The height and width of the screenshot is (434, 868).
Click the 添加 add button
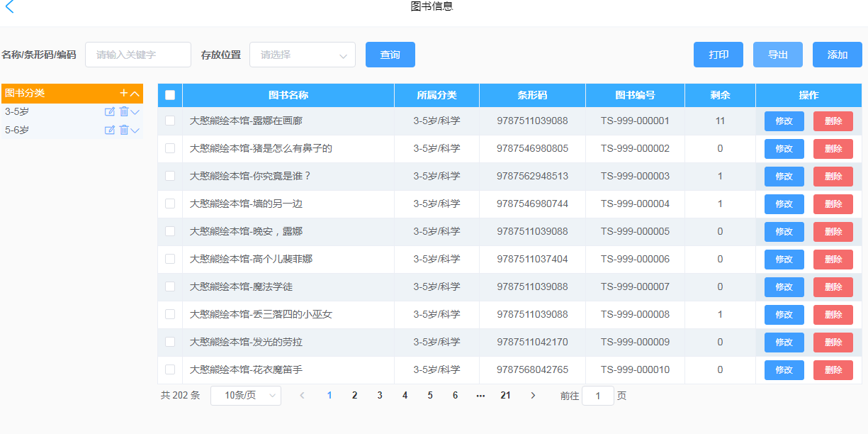coord(838,55)
